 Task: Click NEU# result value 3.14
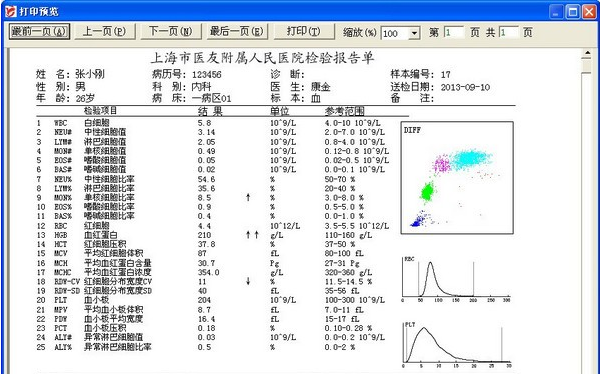[206, 132]
